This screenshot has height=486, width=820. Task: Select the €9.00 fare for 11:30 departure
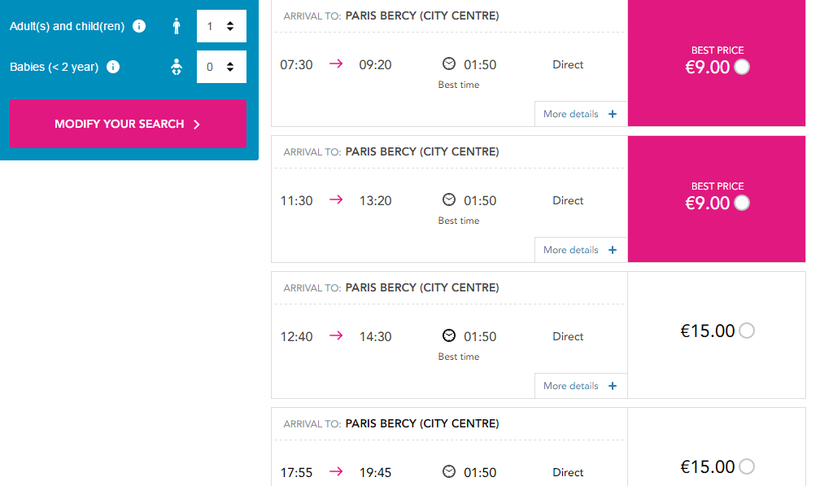[x=742, y=203]
